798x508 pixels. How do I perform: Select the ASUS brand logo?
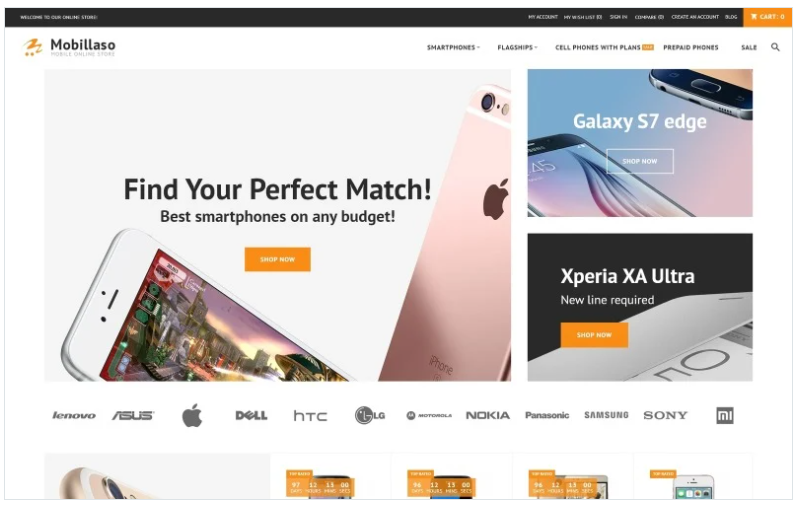coord(133,415)
